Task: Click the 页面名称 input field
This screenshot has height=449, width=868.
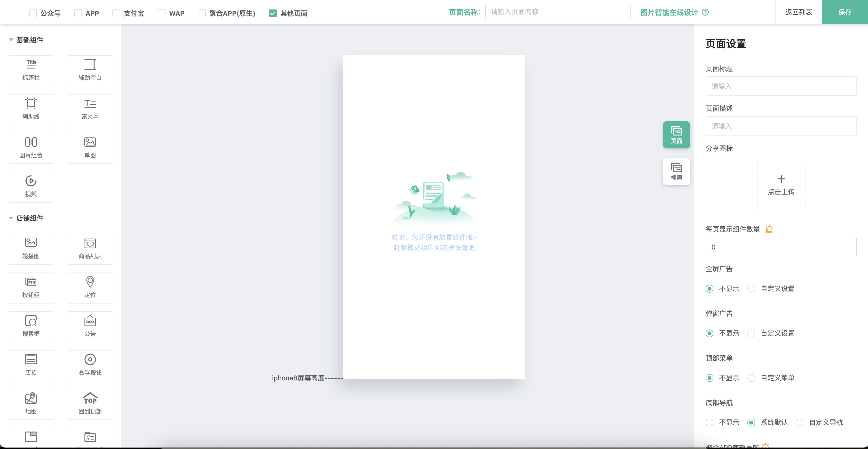Action: (x=557, y=12)
